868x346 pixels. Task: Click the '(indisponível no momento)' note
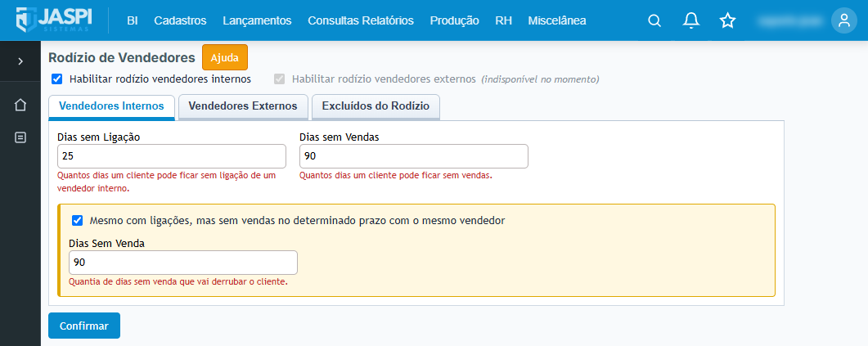coord(540,79)
